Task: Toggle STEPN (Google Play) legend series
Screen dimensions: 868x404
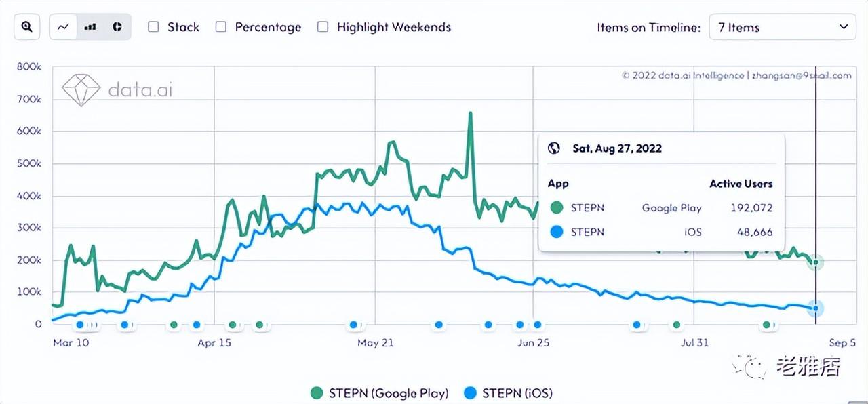Action: point(379,393)
